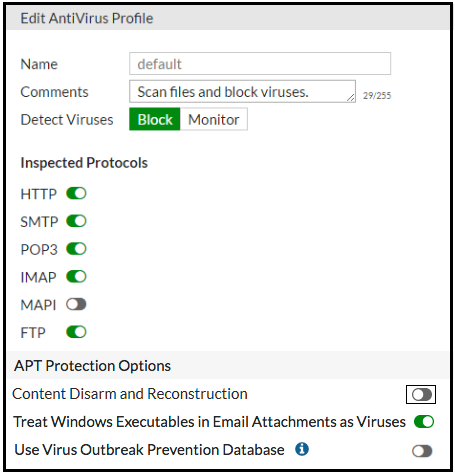Switch off FTP protocol inspection

pos(76,332)
